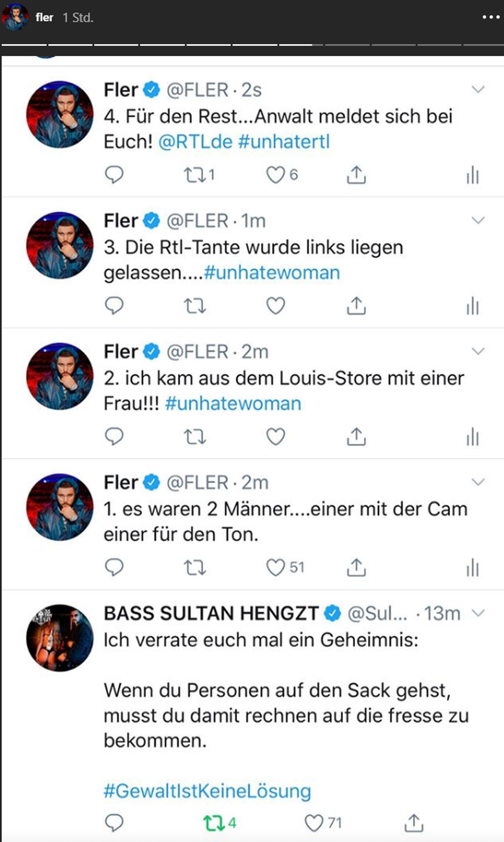
Task: View analytics for the Louis-Store tweet
Action: 472,437
